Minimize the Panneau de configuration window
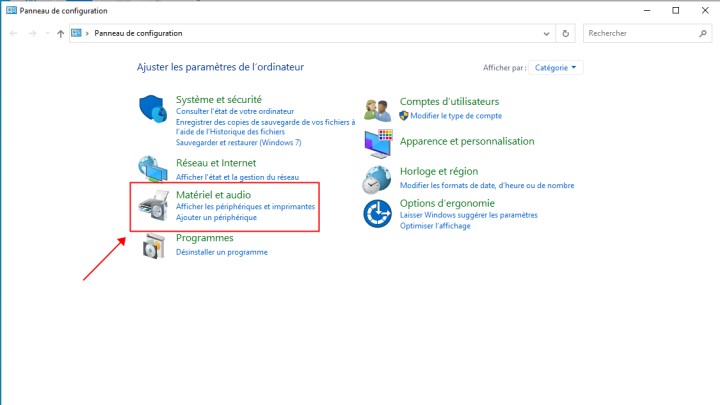The image size is (720, 405). point(647,10)
